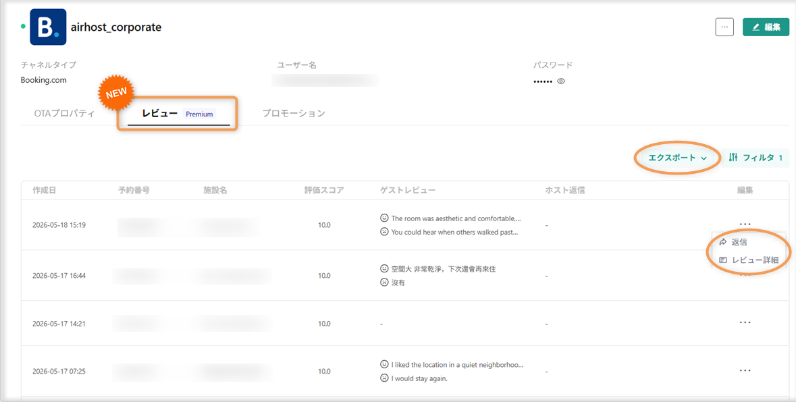Click the sad face icon beside 'You could hear'

coord(384,232)
